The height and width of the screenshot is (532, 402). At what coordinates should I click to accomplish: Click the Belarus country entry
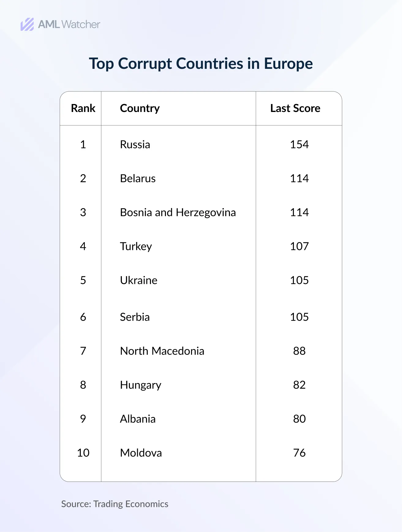click(138, 178)
